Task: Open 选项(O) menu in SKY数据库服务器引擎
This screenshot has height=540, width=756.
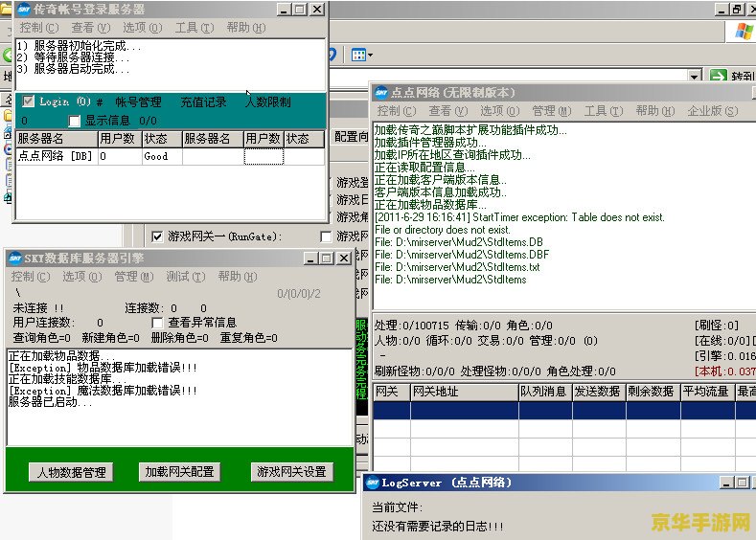Action: point(82,277)
